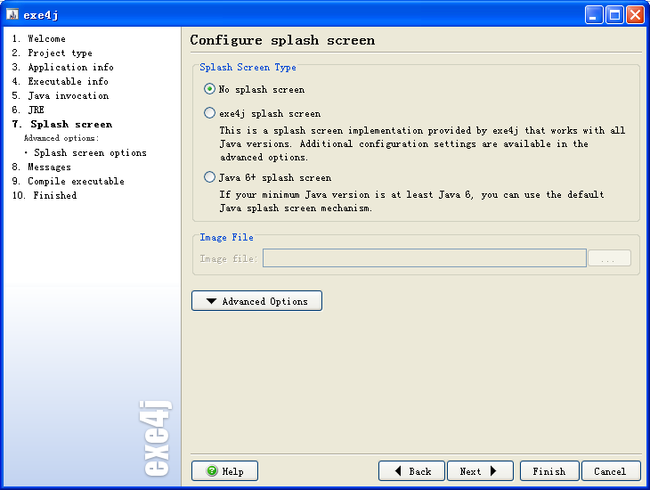Switch to step 5 Java invocation
This screenshot has width=650, height=490.
coord(60,96)
